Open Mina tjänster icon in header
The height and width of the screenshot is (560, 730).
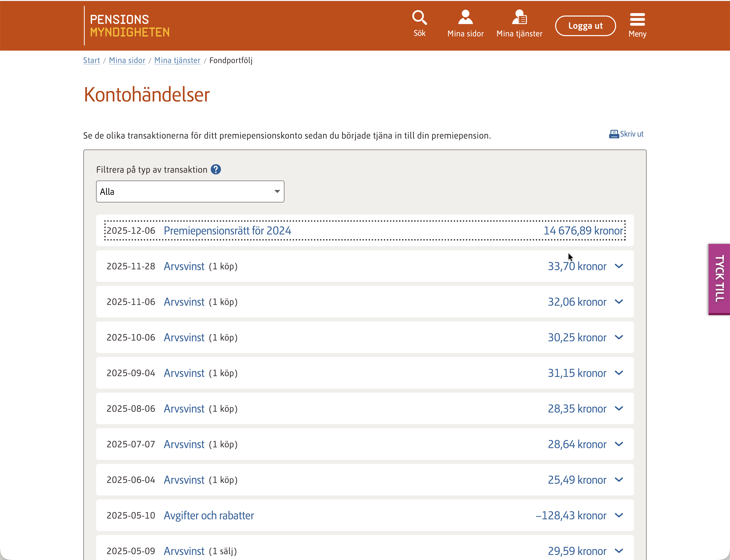[519, 17]
